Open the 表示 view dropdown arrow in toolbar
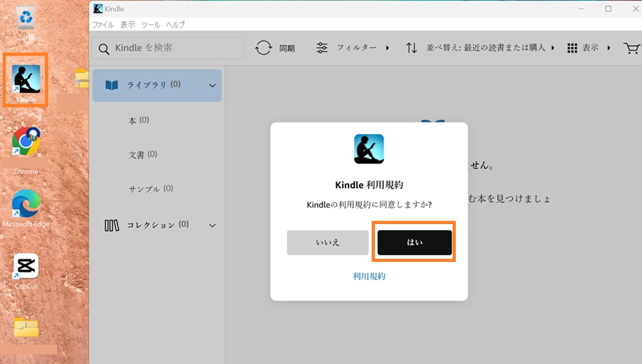Screen dimensions: 642x364 click(x=609, y=48)
